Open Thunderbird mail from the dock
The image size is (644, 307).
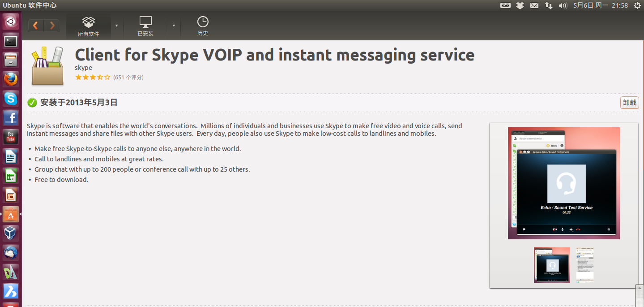[x=11, y=253]
